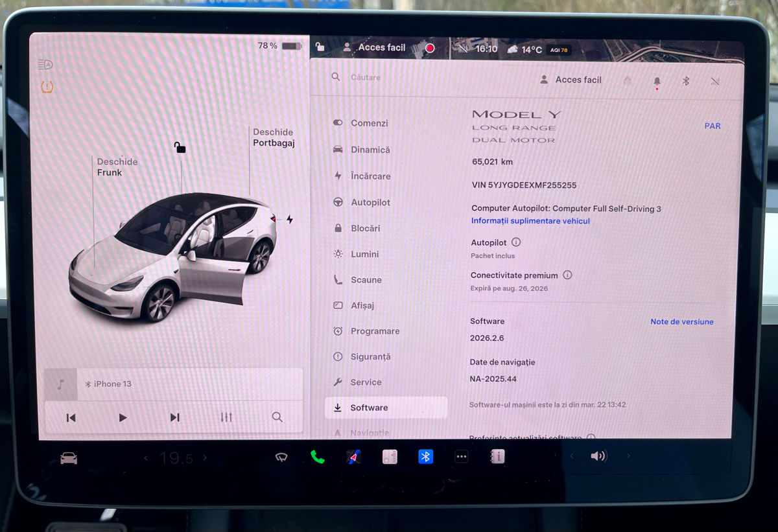Image resolution: width=778 pixels, height=532 pixels.
Task: Open the Lumini lights section
Action: tap(356, 254)
